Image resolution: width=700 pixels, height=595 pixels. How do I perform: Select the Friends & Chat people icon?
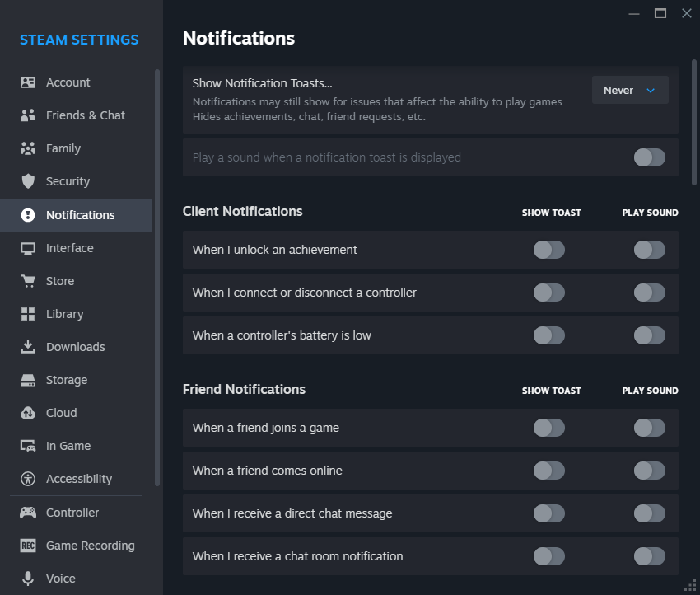28,115
